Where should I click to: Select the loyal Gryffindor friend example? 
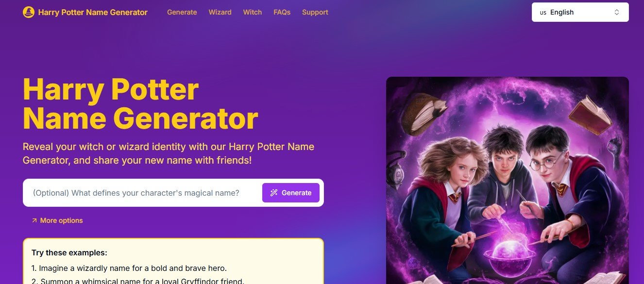(138, 281)
